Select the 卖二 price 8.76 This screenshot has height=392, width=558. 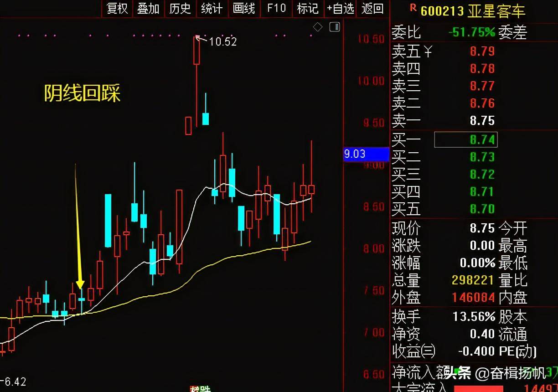point(482,103)
